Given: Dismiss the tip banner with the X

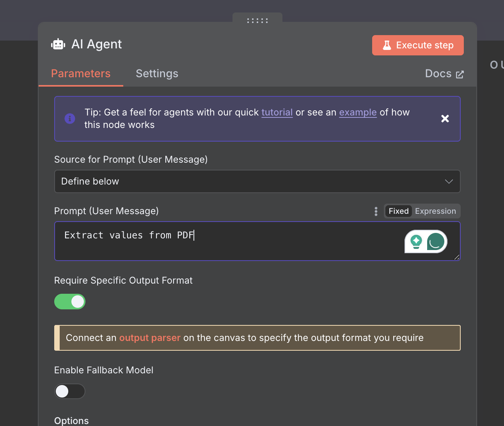Looking at the screenshot, I should click(x=445, y=119).
